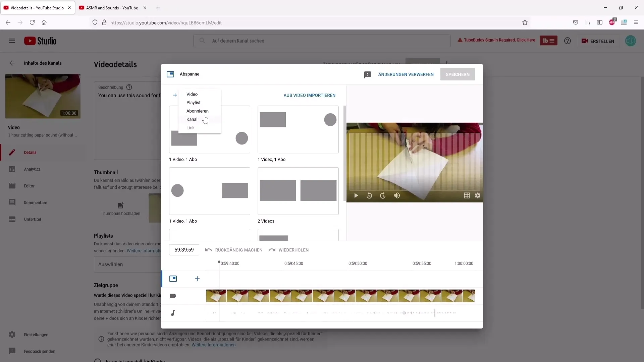644x362 pixels.
Task: Click the plus add-element icon near the dropdown
Action: click(x=175, y=95)
